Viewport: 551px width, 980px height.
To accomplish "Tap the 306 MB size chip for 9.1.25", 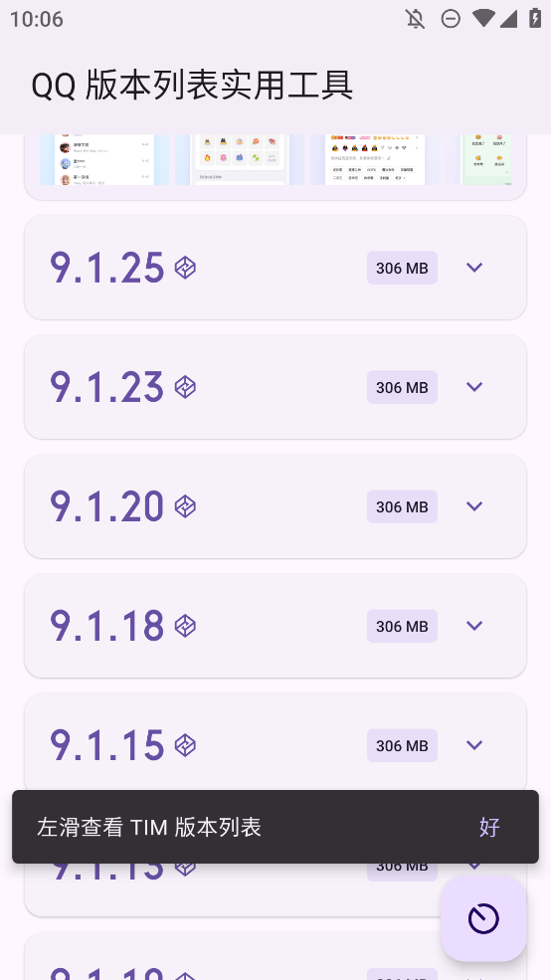I will click(402, 268).
